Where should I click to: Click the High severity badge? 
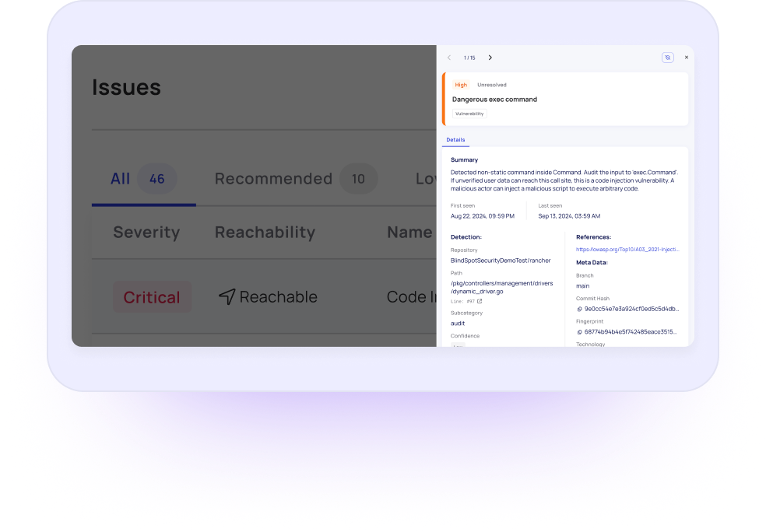(x=461, y=85)
